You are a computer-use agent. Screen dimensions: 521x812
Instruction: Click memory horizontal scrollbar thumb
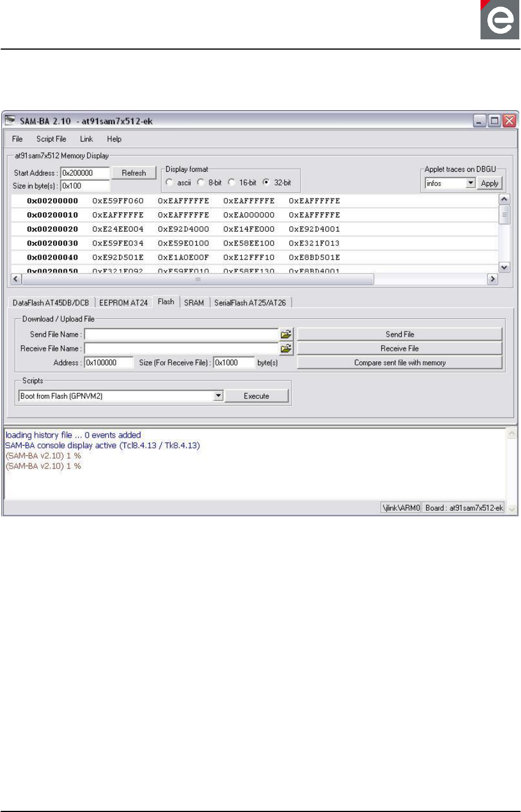pyautogui.click(x=197, y=279)
